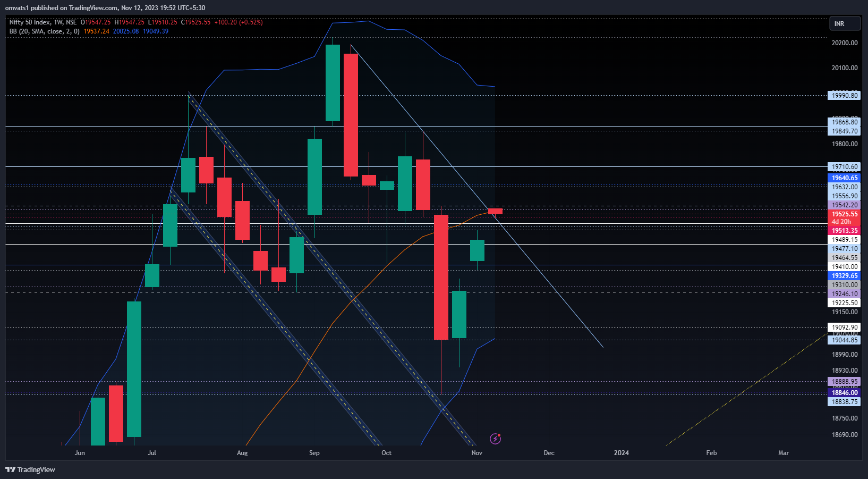Click the 19710.60 price label

coord(844,167)
